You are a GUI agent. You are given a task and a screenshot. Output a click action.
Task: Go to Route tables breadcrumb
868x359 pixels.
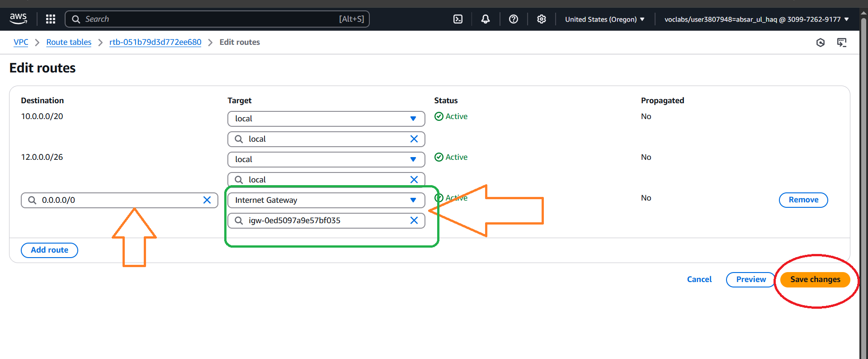(x=69, y=42)
